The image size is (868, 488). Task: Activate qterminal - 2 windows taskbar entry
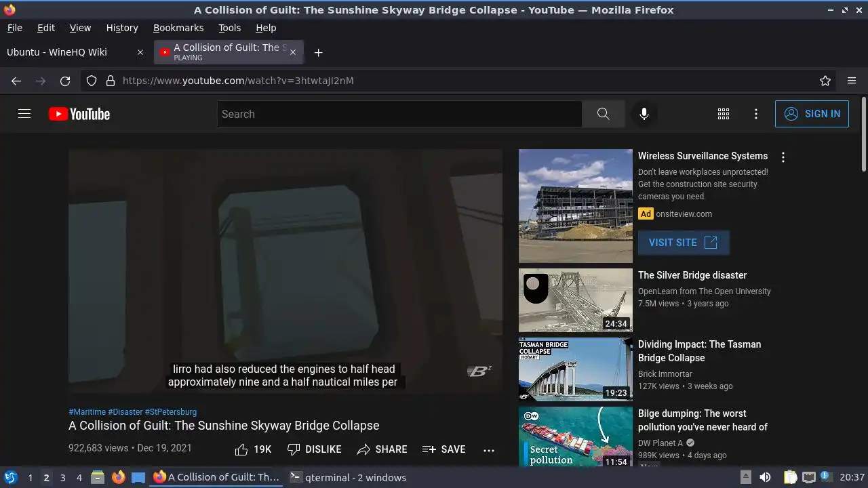(x=348, y=477)
